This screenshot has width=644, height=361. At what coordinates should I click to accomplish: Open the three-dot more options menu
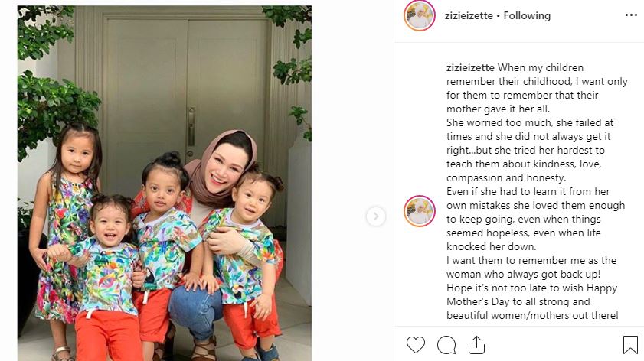pos(631,15)
